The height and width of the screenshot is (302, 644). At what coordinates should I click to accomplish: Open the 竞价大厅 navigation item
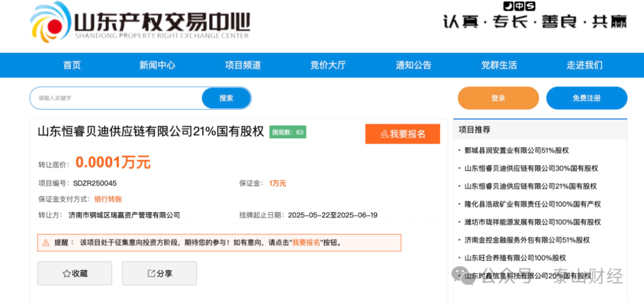328,65
